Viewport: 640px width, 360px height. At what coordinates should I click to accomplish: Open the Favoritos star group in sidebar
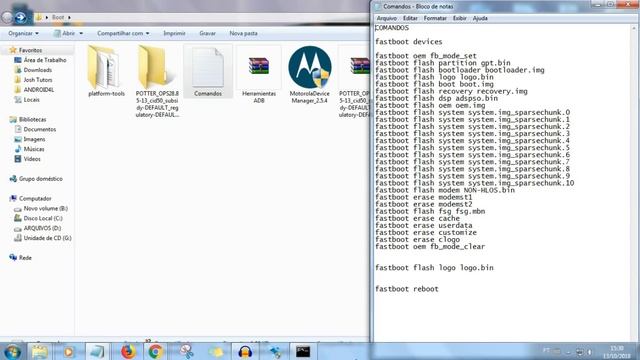(26, 50)
